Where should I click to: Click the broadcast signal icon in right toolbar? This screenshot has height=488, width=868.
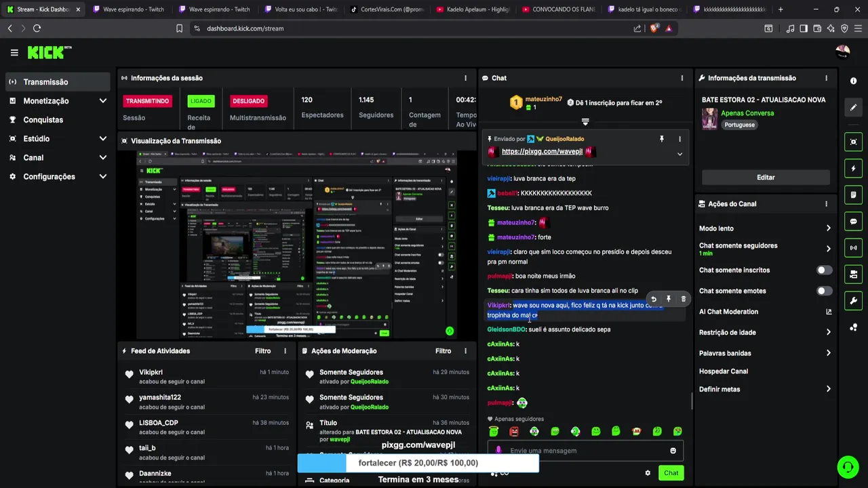(853, 247)
